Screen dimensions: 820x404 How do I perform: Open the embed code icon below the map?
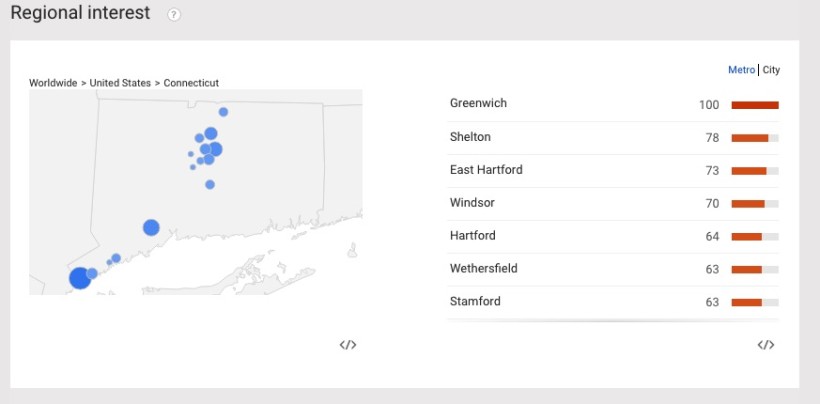point(348,344)
